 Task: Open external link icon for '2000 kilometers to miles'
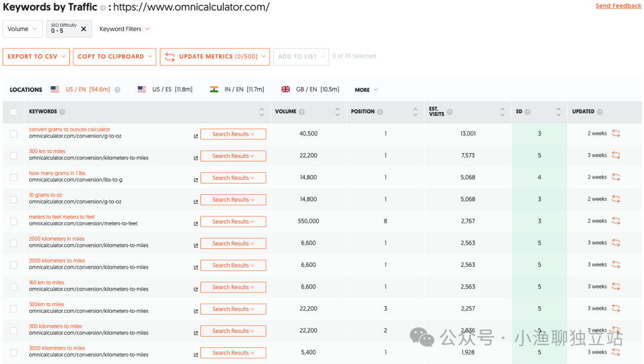pyautogui.click(x=196, y=267)
